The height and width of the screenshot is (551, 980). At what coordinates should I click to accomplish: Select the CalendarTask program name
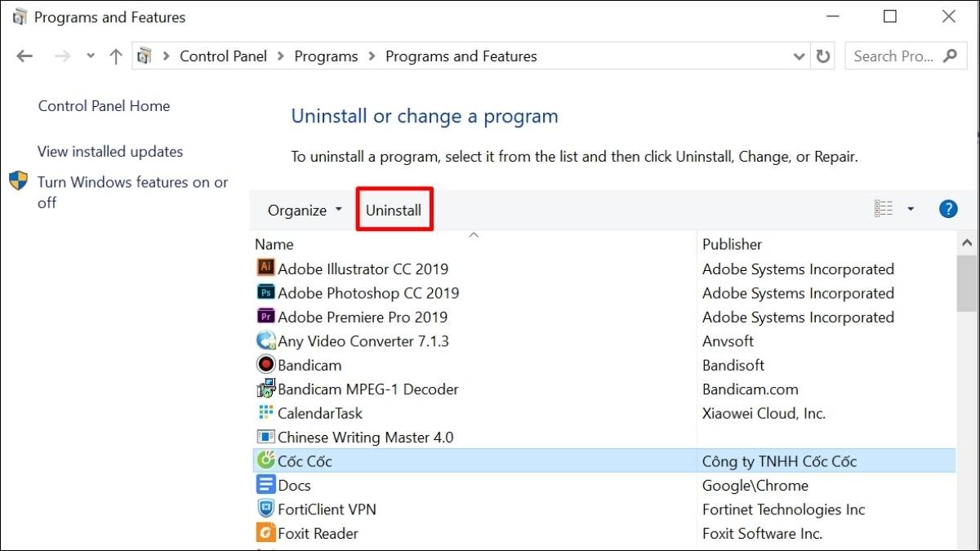tap(320, 413)
